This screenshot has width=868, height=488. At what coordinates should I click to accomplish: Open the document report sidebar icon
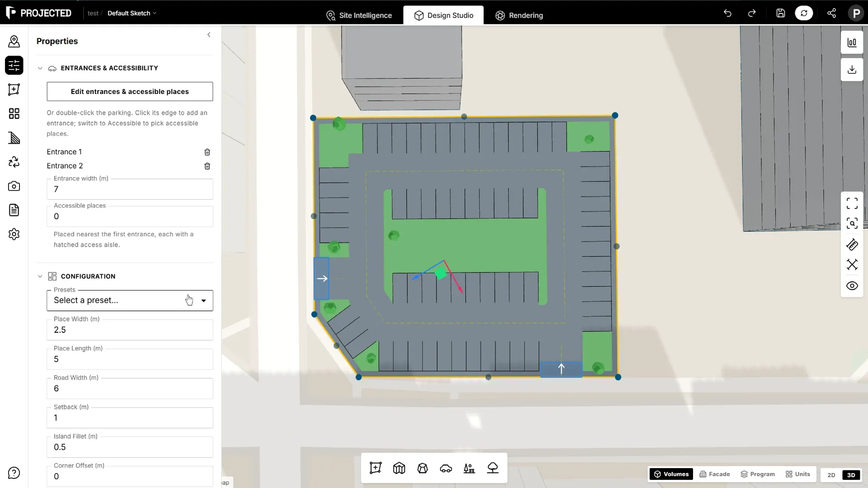point(14,210)
